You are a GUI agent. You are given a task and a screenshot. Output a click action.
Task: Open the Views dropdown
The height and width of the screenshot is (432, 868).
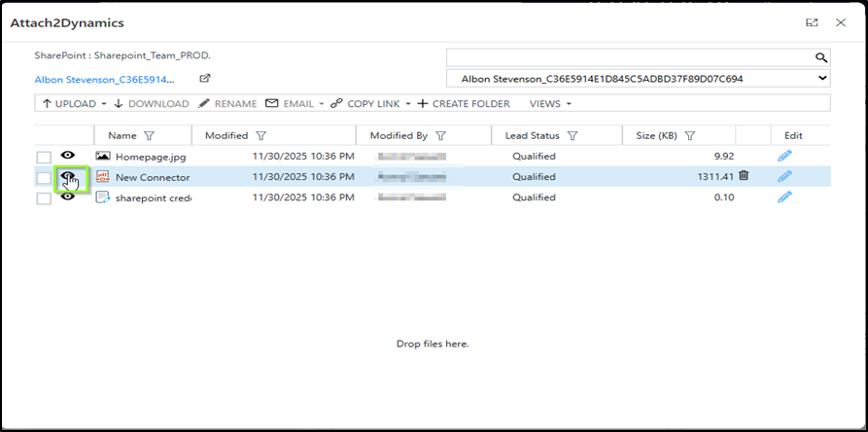click(x=550, y=104)
